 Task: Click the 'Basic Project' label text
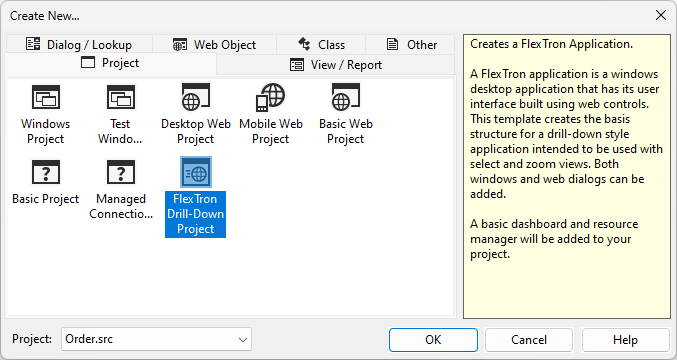[46, 199]
